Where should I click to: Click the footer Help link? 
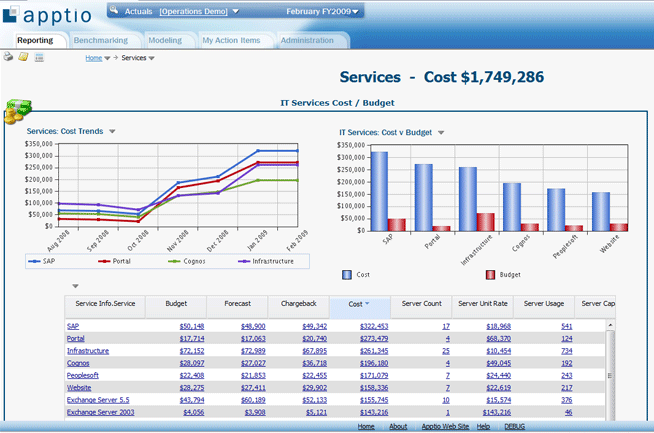coord(483,426)
